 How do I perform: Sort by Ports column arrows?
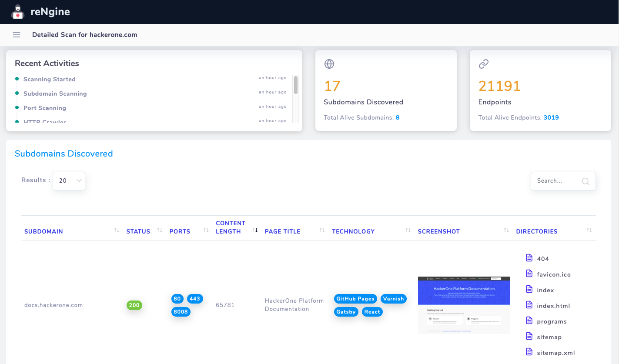pyautogui.click(x=206, y=230)
